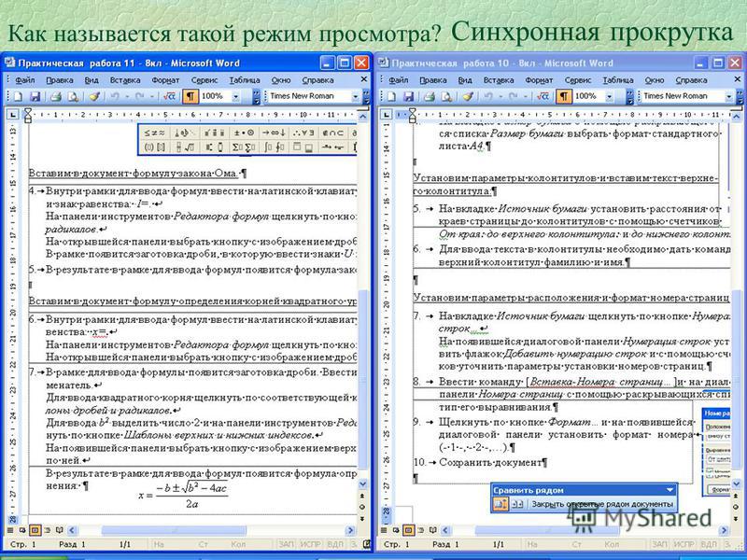Expand Standard toolbar options chevron in left window
The image size is (747, 560).
[x=256, y=97]
